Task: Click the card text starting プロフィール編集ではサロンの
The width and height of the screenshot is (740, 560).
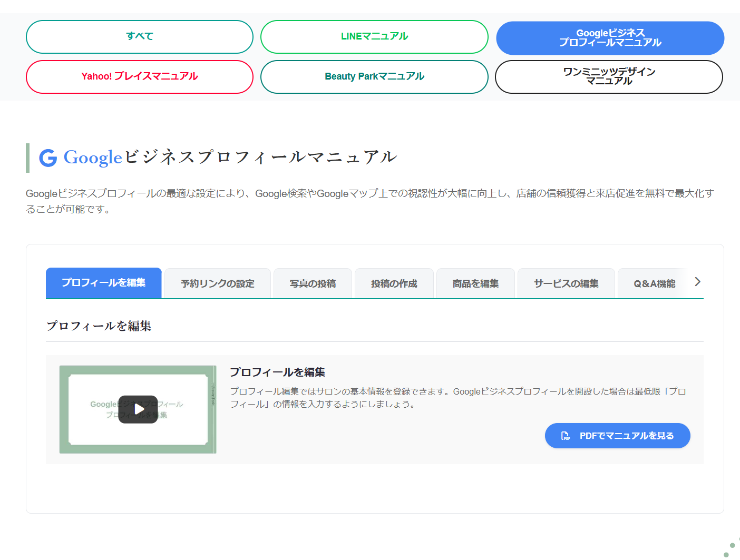Action: [458, 398]
